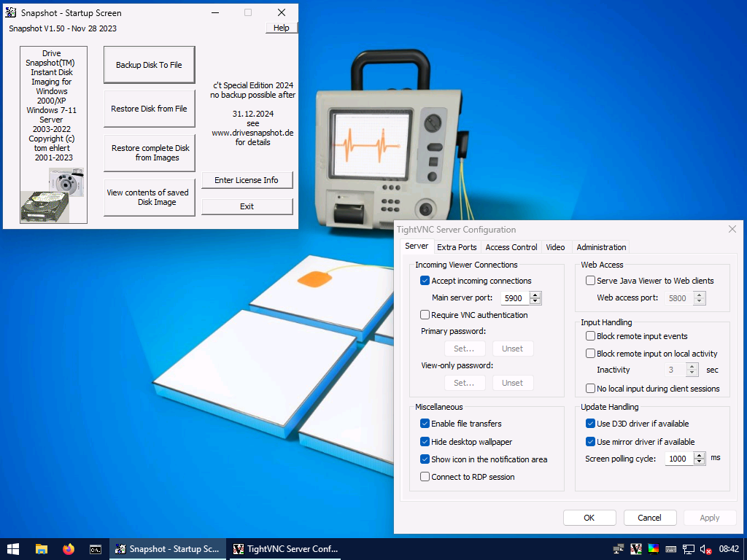Open the on-screen keyboard tray icon
The image size is (747, 560).
[670, 549]
